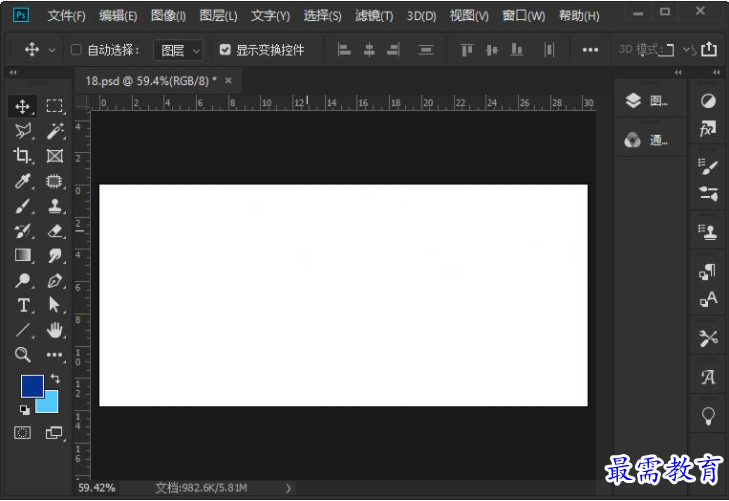Select the Gradient tool
This screenshot has width=729, height=501.
[x=22, y=255]
